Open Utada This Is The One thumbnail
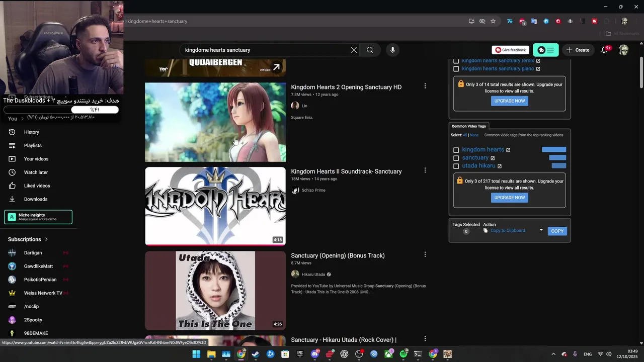This screenshot has width=644, height=362. pos(215,291)
